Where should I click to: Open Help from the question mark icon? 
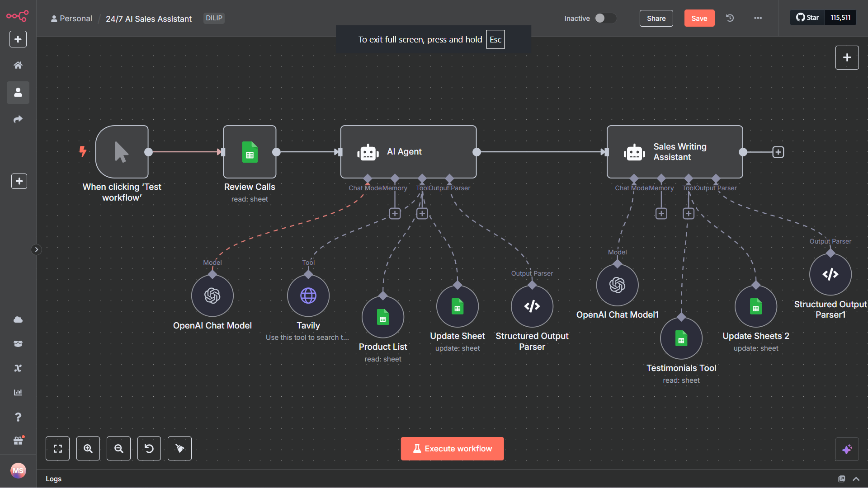[18, 417]
